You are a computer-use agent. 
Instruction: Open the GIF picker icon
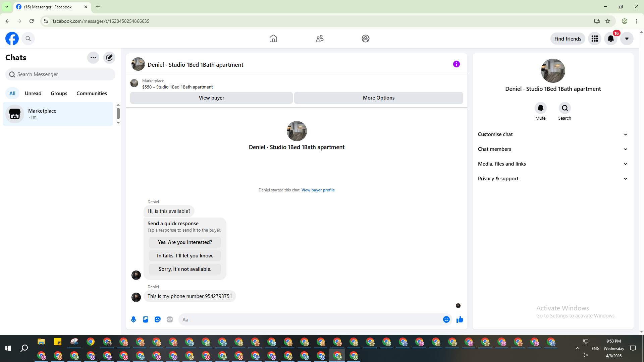point(170,319)
